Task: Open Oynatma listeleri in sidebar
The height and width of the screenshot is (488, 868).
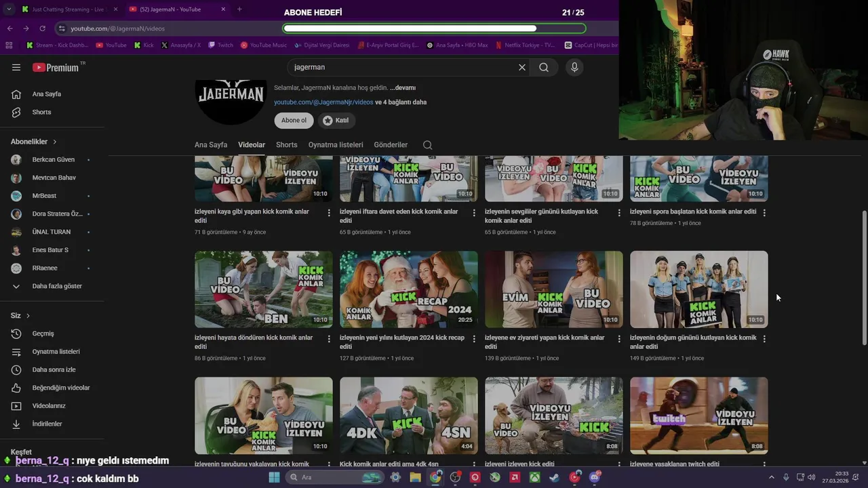Action: (x=54, y=352)
